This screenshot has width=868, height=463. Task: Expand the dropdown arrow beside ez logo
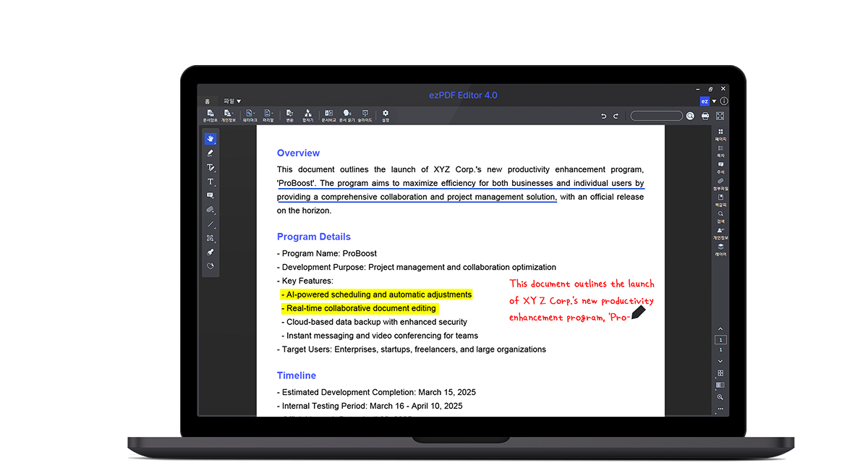[x=714, y=101]
